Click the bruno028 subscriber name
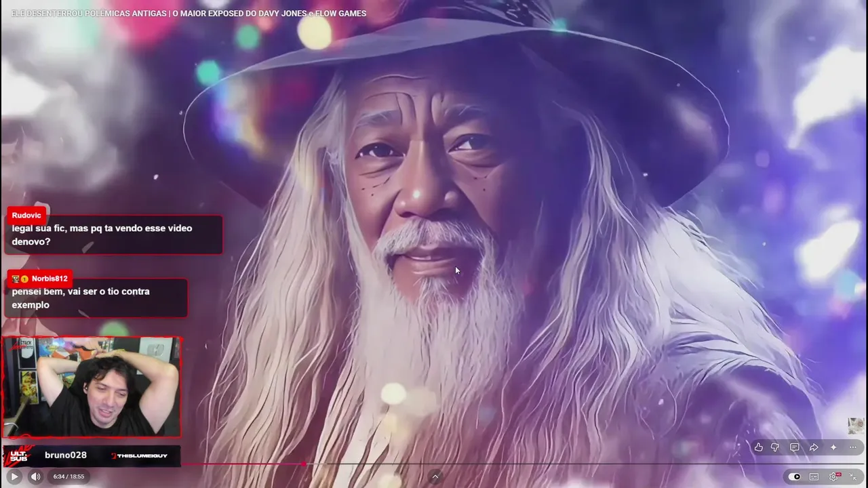This screenshot has width=868, height=488. click(x=66, y=455)
